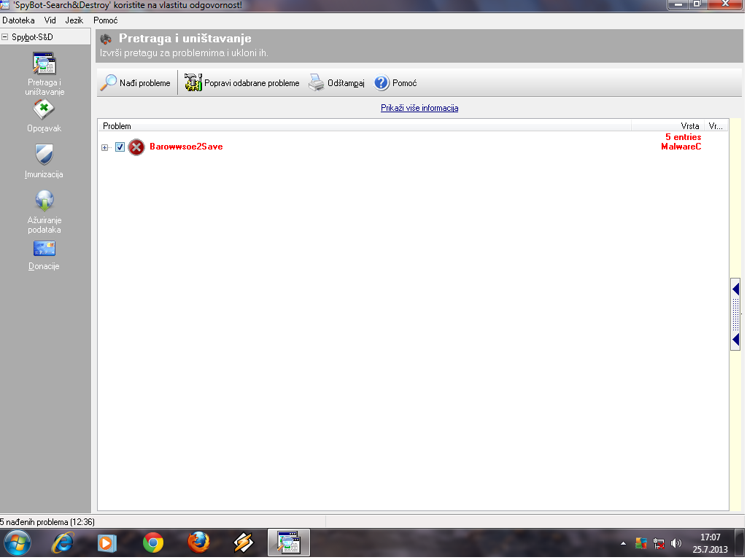Screen dimensions: 747x560
Task: Open Pretraga i uništavanje sidebar icon
Action: [x=44, y=64]
